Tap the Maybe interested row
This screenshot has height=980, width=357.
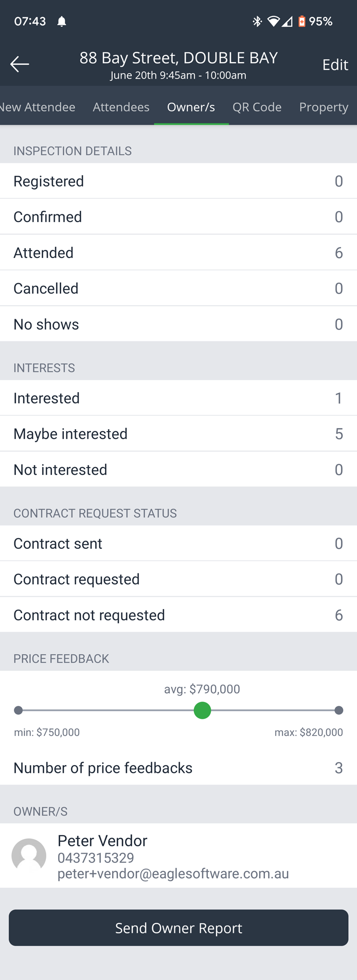[178, 434]
